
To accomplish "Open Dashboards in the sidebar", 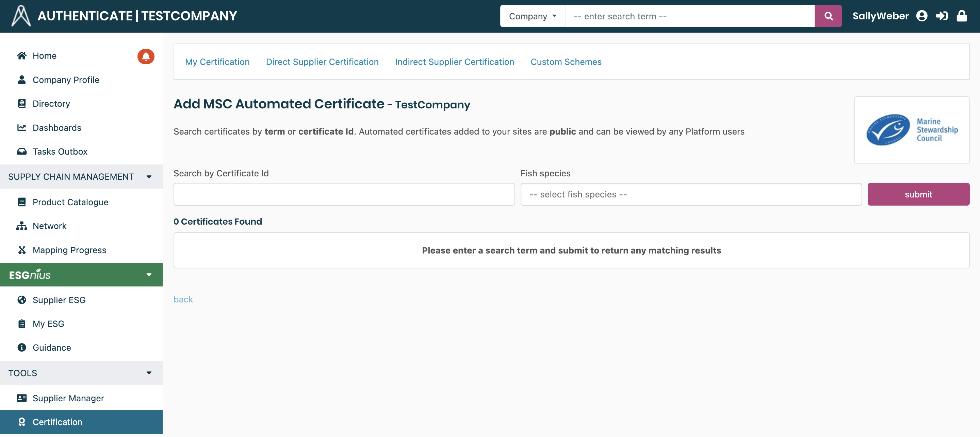I will (57, 128).
